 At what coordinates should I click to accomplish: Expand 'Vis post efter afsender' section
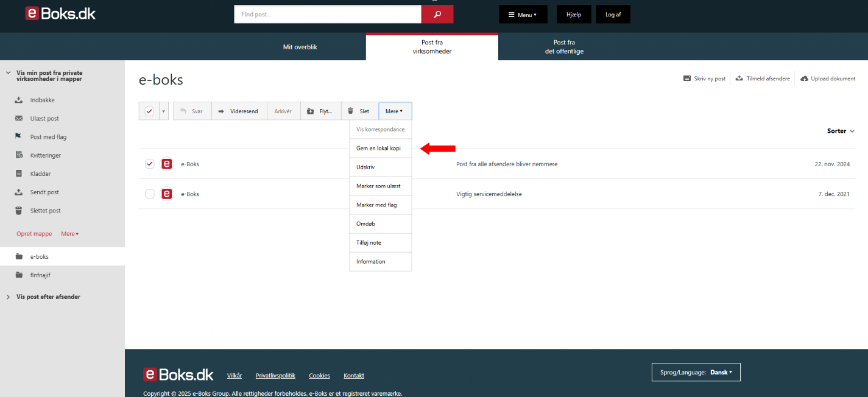[8, 297]
